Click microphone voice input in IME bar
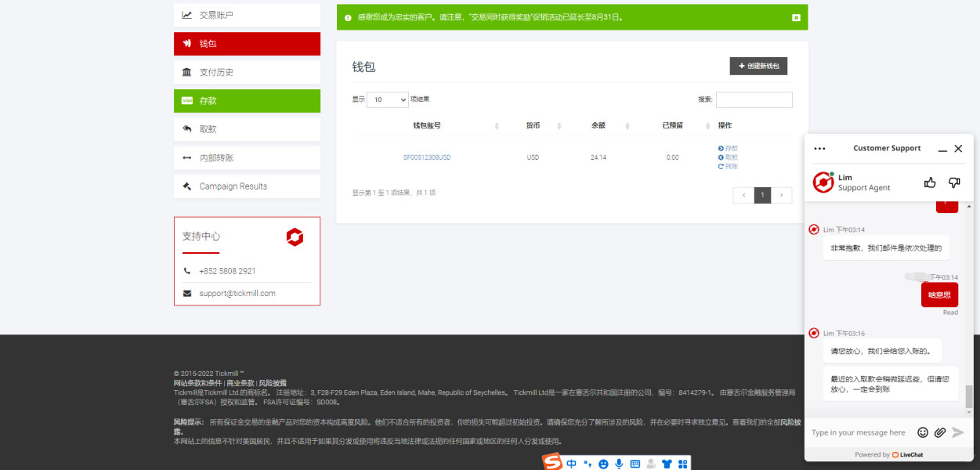This screenshot has height=470, width=980. point(619,464)
